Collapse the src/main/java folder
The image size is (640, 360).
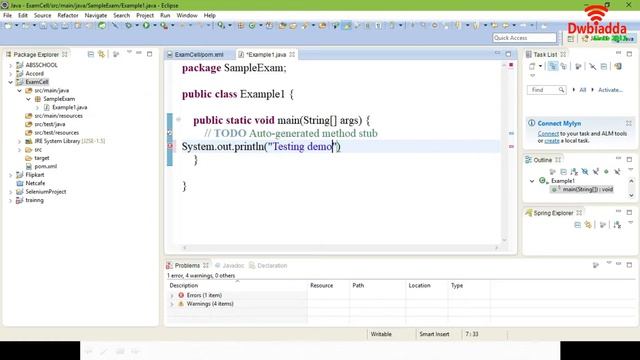click(x=19, y=91)
